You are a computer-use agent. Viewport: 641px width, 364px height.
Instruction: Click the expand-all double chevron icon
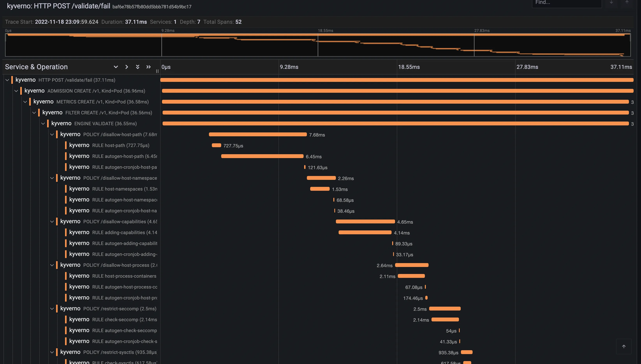(x=137, y=67)
